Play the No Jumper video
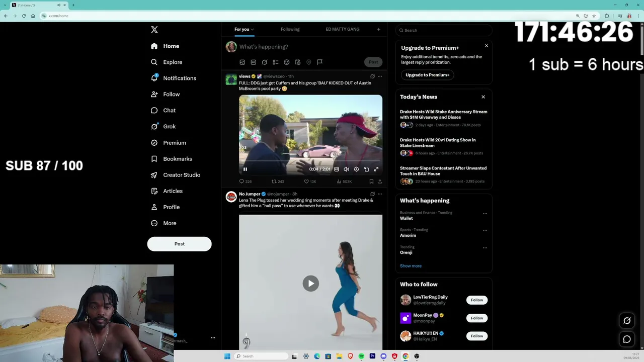Screen dimensions: 644x362 (x=310, y=283)
